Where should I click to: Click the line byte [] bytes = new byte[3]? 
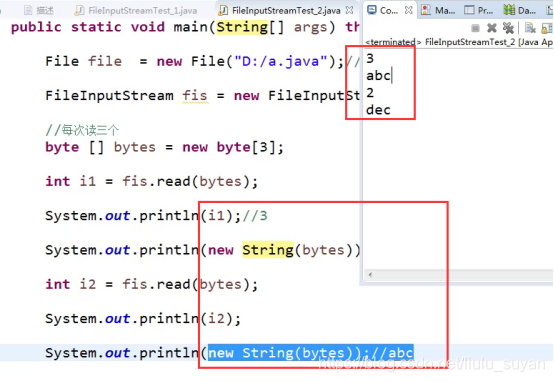click(x=164, y=147)
